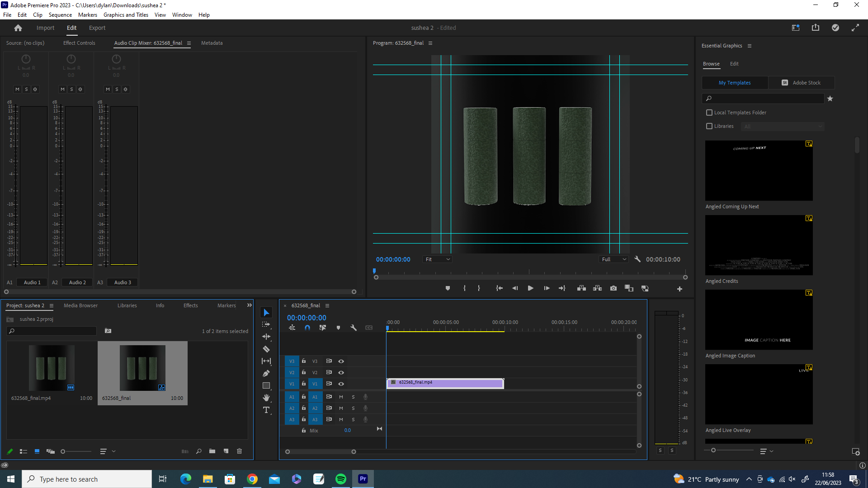868x488 pixels.
Task: Open the playback resolution Full dropdown
Action: pyautogui.click(x=613, y=259)
